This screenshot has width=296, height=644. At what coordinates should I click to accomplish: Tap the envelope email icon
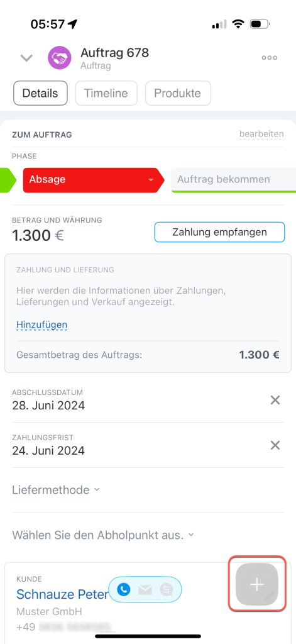(145, 590)
